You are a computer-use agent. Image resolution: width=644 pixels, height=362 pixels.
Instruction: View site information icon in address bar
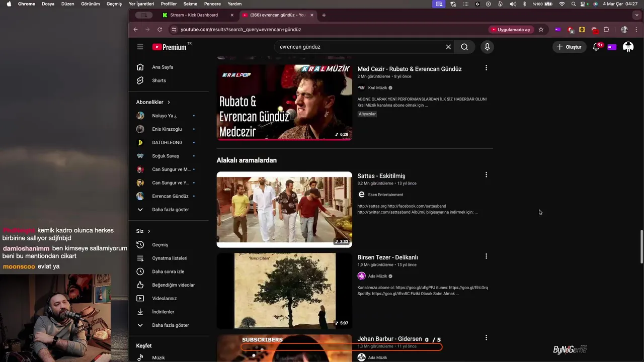click(174, 29)
